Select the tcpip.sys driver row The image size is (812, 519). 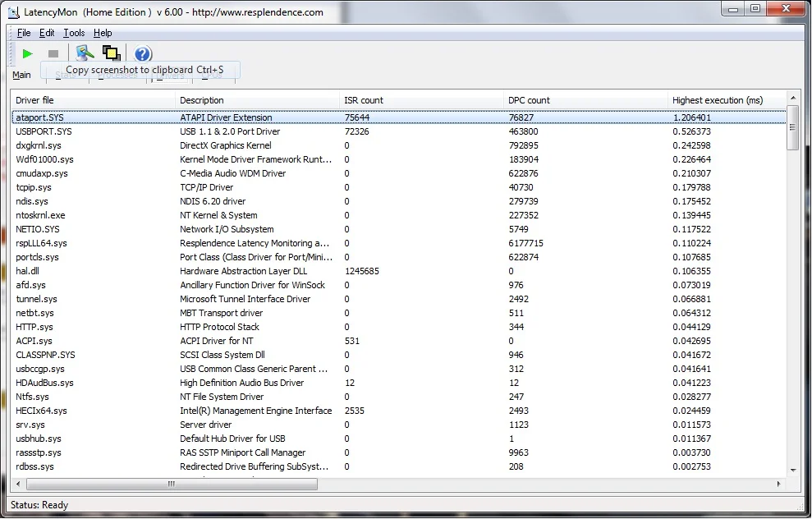coord(399,187)
